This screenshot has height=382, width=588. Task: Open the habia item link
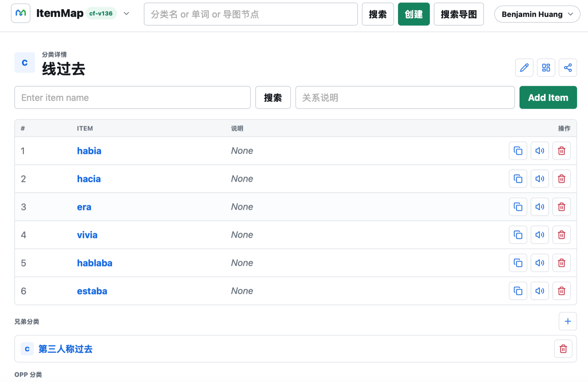click(x=89, y=151)
